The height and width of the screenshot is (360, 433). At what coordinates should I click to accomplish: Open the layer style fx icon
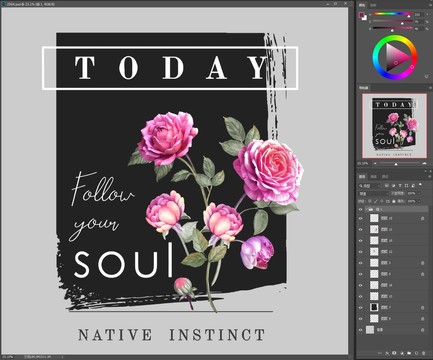click(387, 353)
